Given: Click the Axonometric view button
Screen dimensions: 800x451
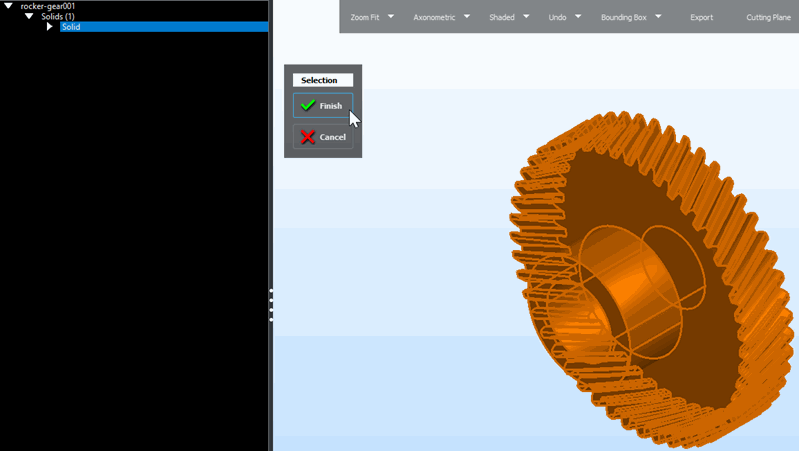Looking at the screenshot, I should [434, 17].
